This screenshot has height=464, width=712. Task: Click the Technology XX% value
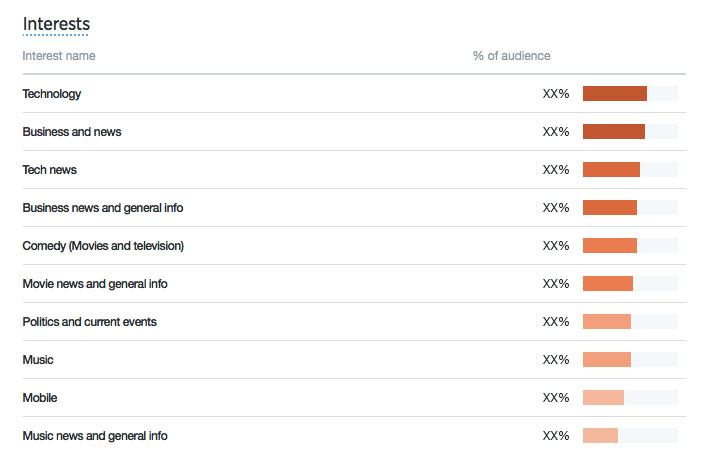click(556, 94)
